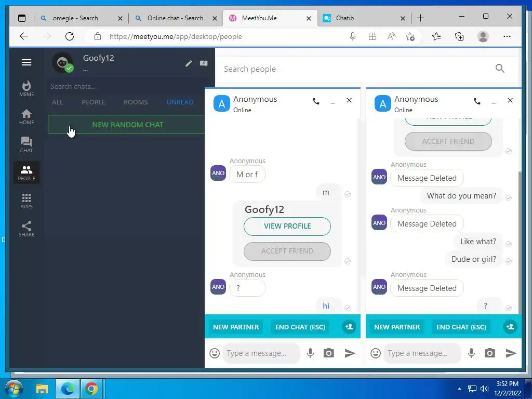
Task: Start a NEW RANDOM CHAT
Action: [x=126, y=125]
